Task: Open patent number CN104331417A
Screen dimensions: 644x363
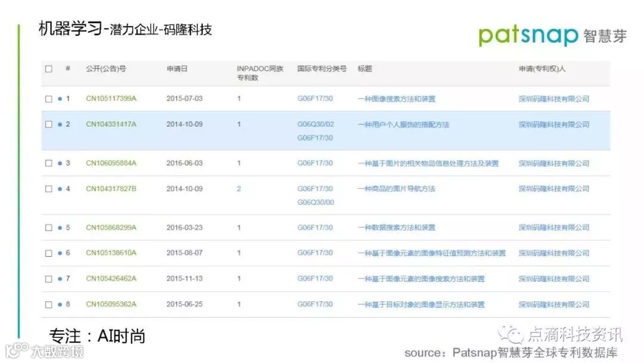Action: click(x=111, y=124)
